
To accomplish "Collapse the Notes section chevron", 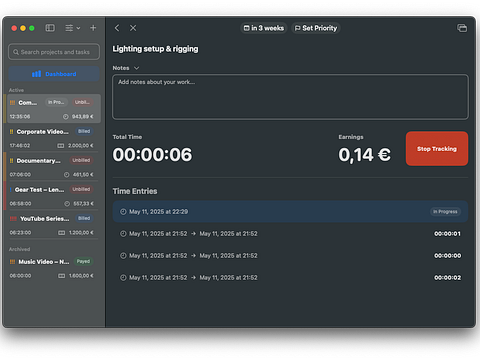I will 136,68.
